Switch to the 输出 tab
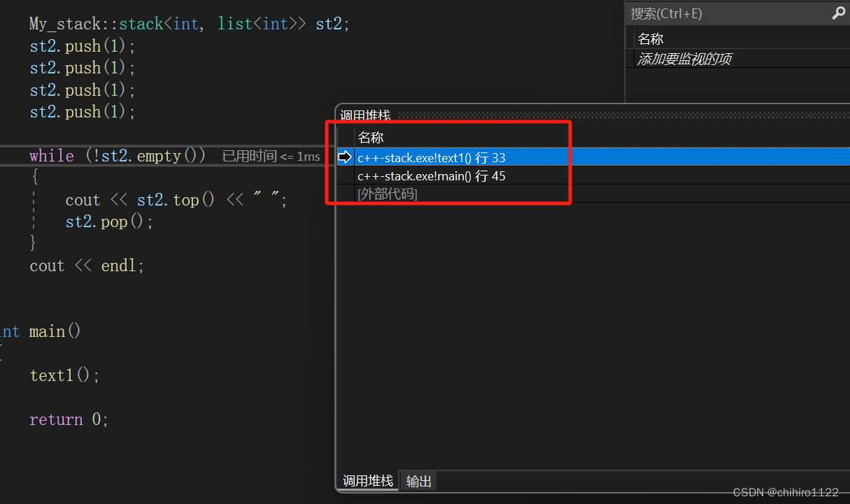The height and width of the screenshot is (504, 850). 418,481
